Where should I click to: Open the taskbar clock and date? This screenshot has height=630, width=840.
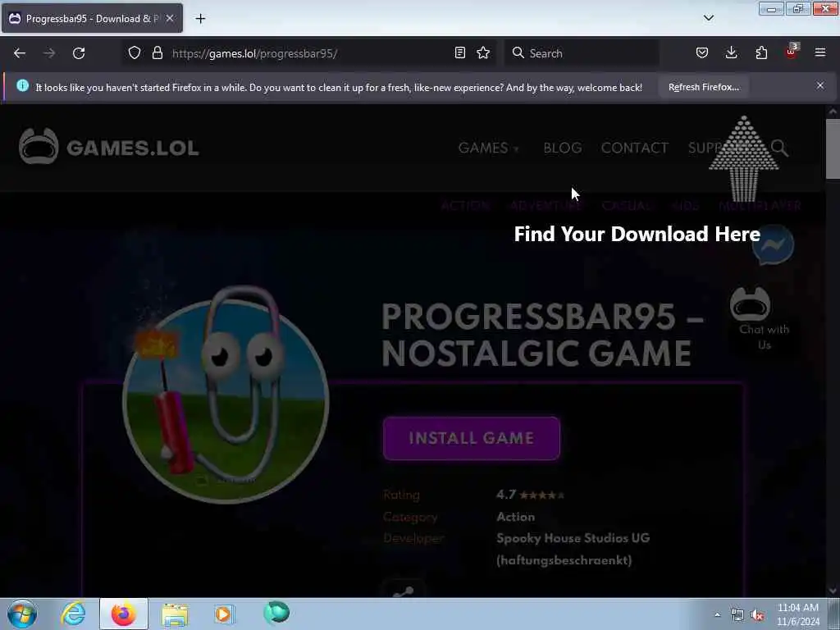pyautogui.click(x=798, y=614)
